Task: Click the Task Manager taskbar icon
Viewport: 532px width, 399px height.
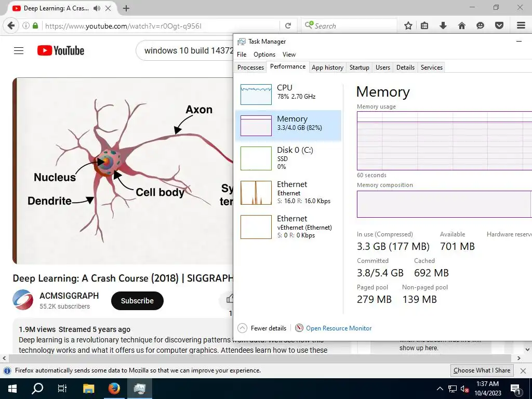Action: [x=139, y=389]
